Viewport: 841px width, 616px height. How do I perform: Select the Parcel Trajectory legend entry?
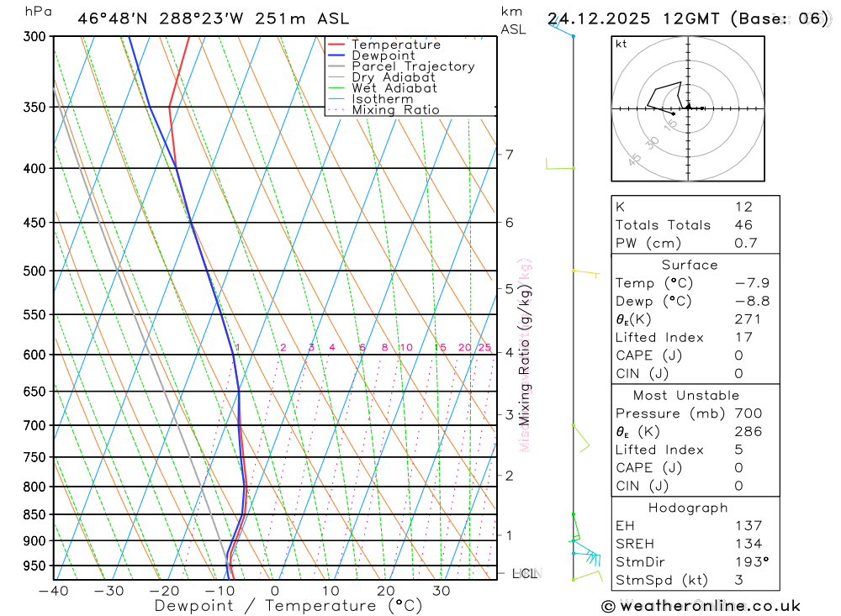point(401,66)
